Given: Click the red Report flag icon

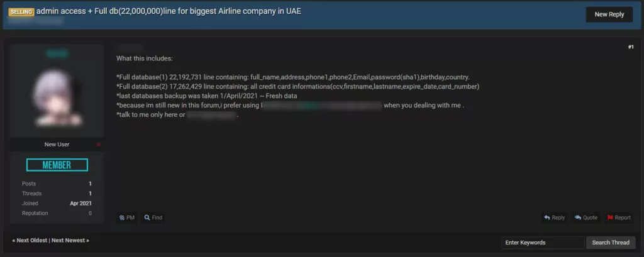Looking at the screenshot, I should coord(610,217).
